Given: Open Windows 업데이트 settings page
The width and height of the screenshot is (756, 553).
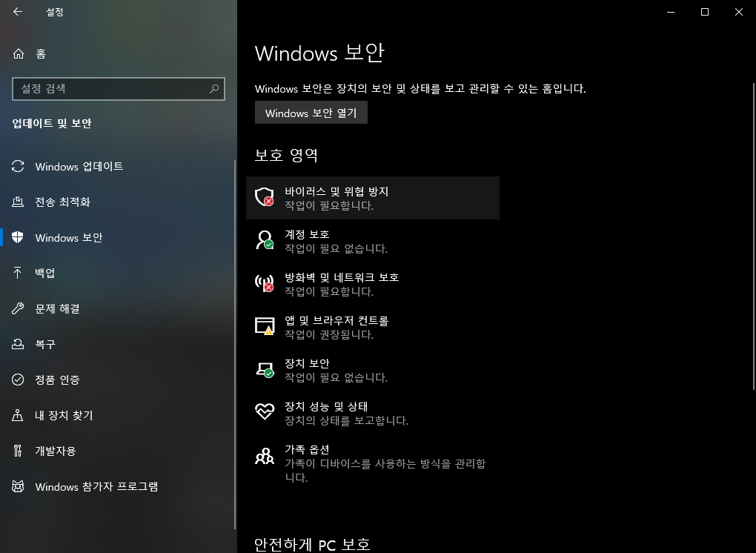Looking at the screenshot, I should pyautogui.click(x=119, y=166).
